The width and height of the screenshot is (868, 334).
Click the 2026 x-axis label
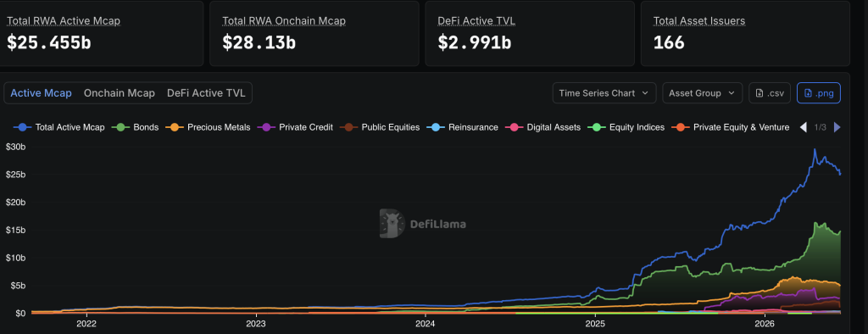(x=765, y=324)
